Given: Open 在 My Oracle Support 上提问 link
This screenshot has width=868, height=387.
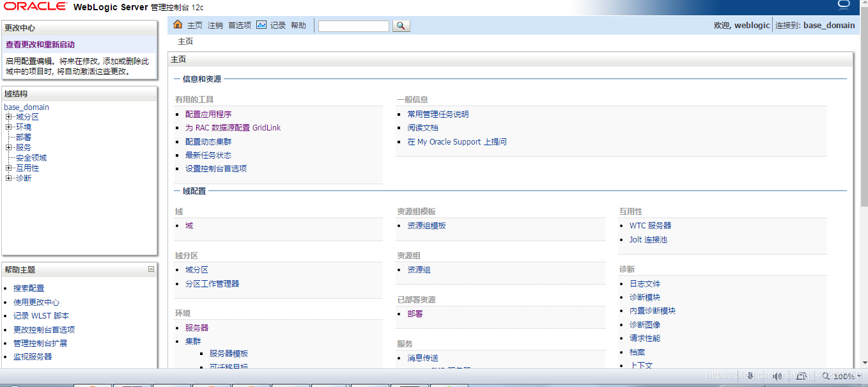Looking at the screenshot, I should [x=457, y=142].
